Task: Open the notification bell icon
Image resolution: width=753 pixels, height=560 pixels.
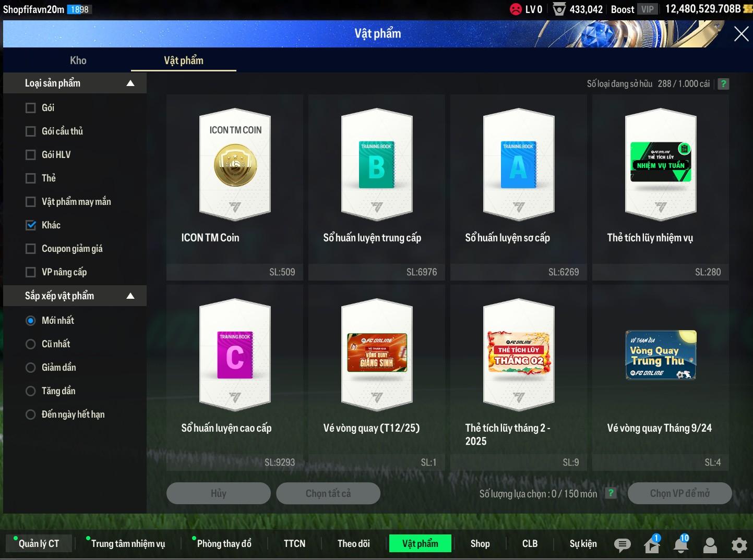Action: (680, 545)
